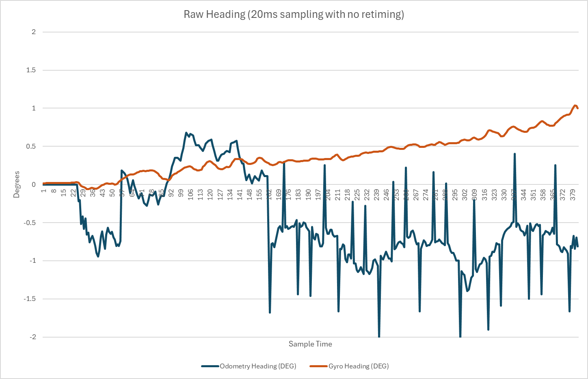
Task: Click the -2 vertical axis label
Action: (x=32, y=337)
